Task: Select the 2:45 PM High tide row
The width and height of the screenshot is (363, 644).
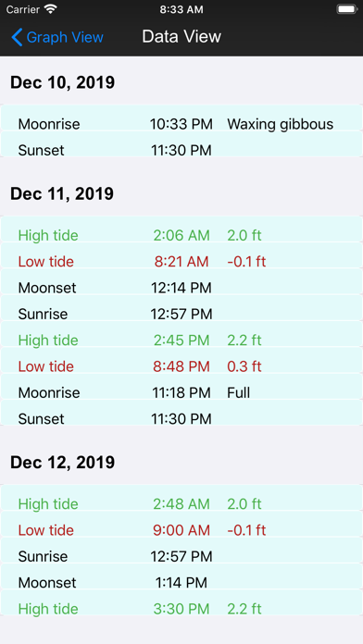Action: point(181,334)
